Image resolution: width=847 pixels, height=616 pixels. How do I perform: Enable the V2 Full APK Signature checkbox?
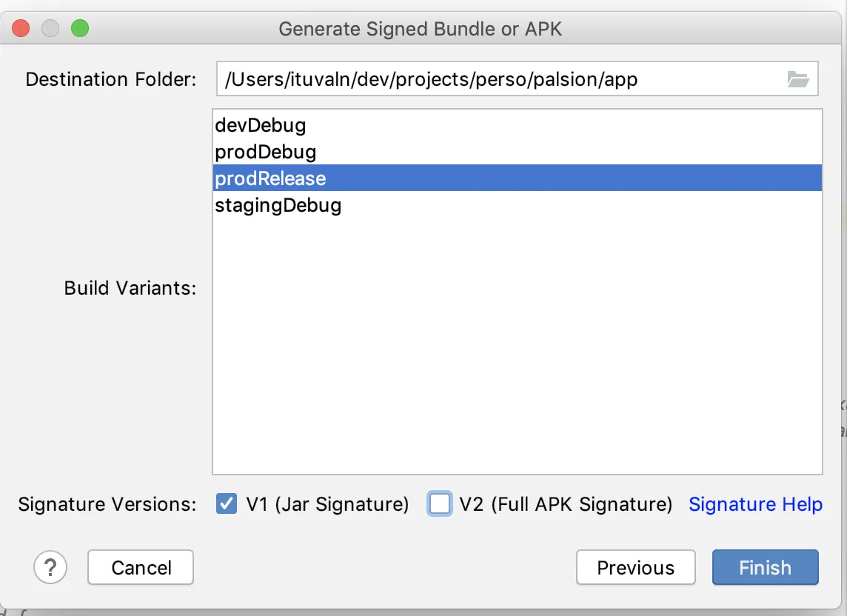click(440, 504)
